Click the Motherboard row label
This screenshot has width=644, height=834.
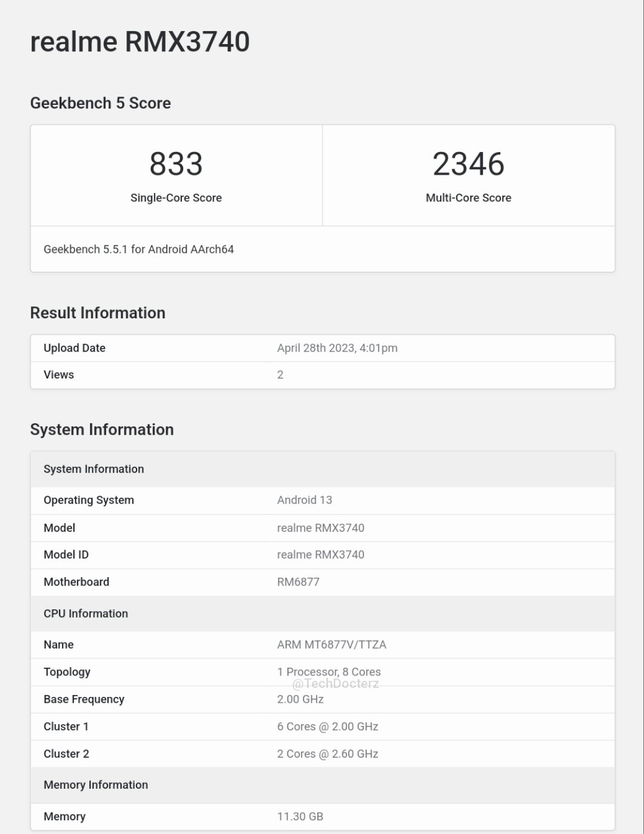click(x=76, y=582)
